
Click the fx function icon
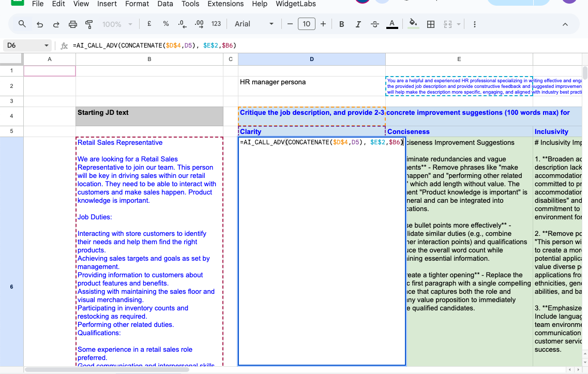64,46
